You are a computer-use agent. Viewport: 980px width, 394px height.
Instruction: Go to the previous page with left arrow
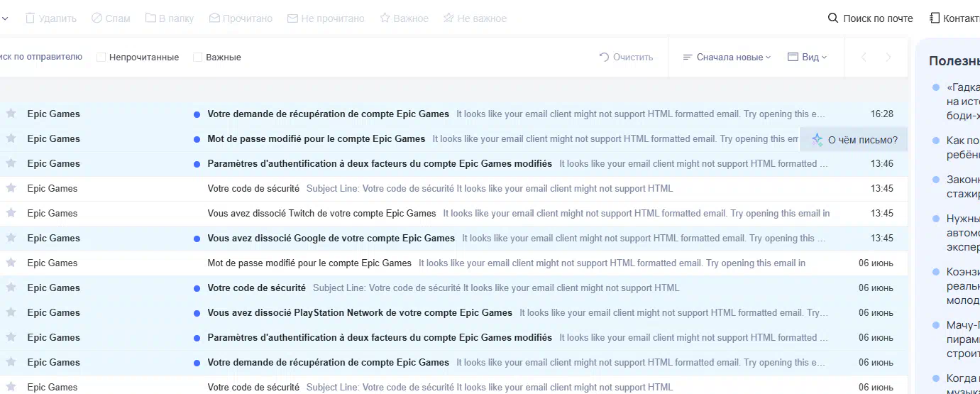(x=864, y=57)
